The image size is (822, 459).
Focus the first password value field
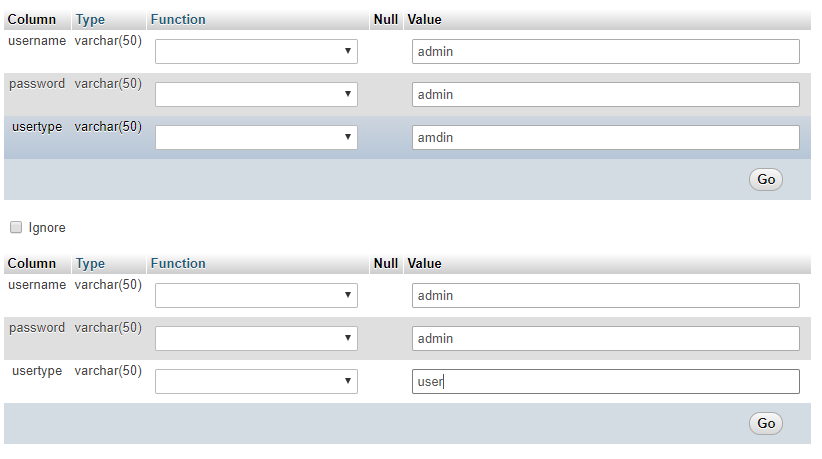pos(605,94)
